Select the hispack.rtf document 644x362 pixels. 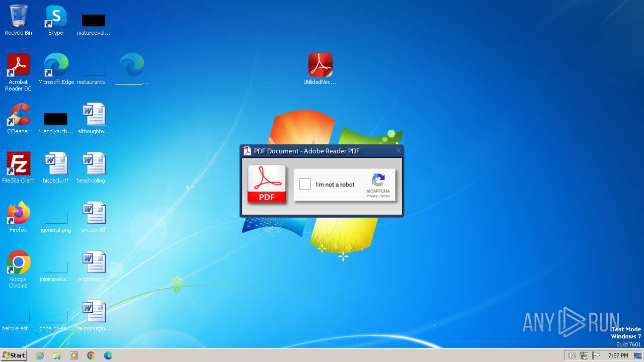[56, 168]
